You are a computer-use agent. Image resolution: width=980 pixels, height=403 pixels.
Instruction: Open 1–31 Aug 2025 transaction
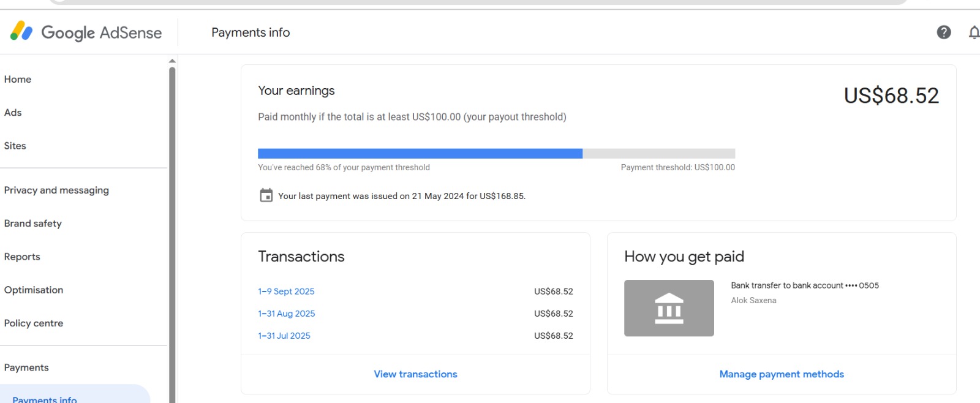(x=286, y=314)
